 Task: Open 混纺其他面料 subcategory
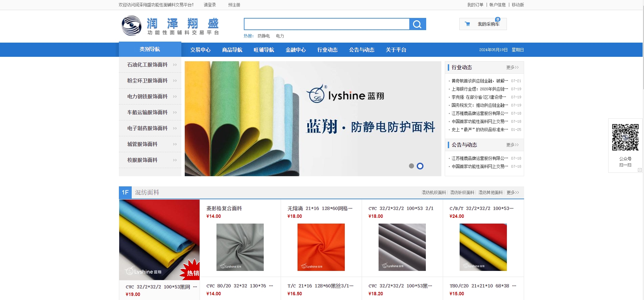[490, 192]
